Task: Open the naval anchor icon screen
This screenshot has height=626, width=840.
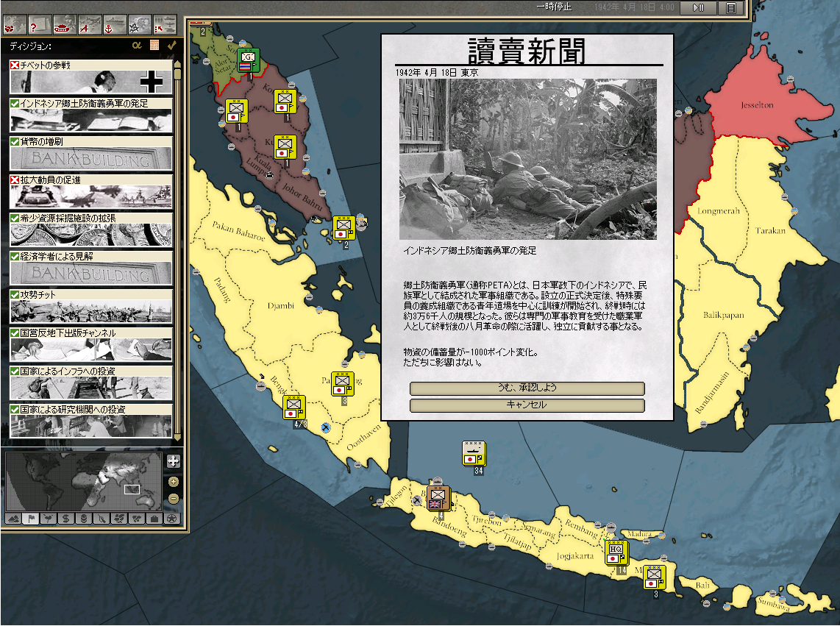Action: coord(114,25)
